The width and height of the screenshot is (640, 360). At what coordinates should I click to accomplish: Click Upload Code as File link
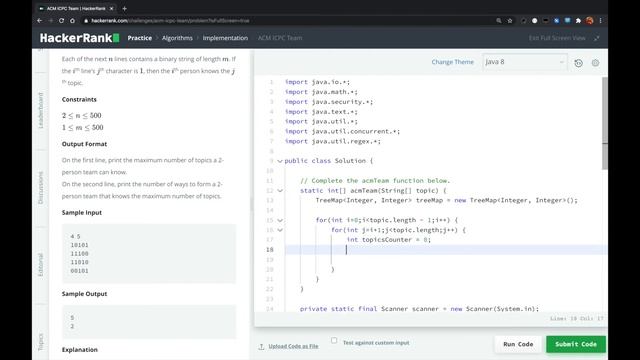pos(293,347)
